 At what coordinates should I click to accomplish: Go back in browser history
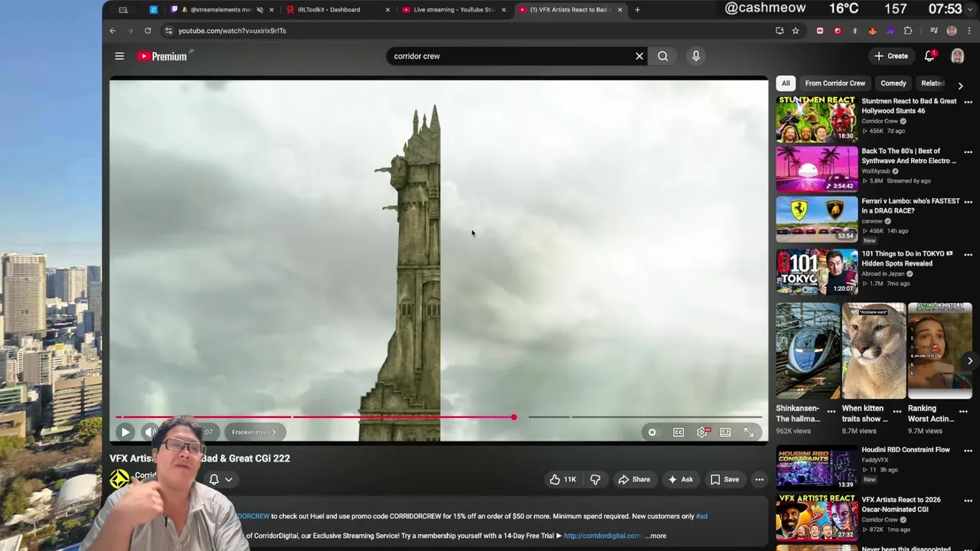tap(113, 31)
